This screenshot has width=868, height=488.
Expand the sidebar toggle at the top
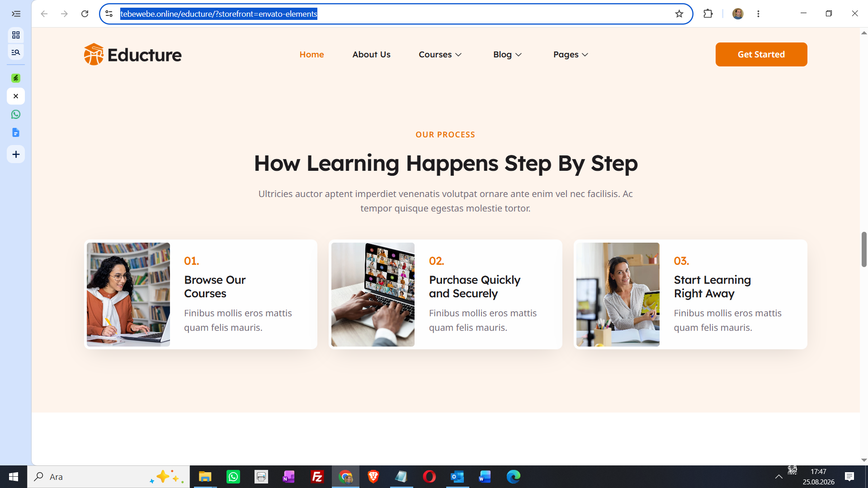coord(16,14)
